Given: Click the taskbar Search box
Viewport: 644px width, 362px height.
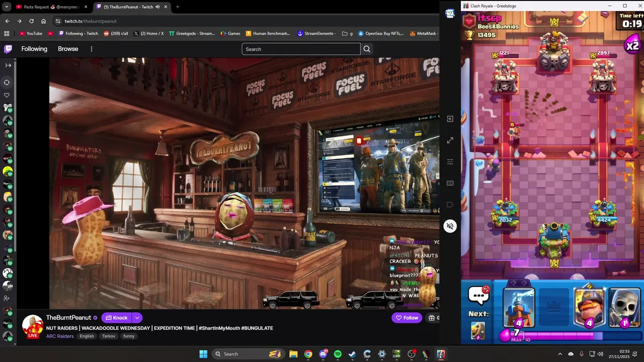Looking at the screenshot, I should [x=248, y=354].
